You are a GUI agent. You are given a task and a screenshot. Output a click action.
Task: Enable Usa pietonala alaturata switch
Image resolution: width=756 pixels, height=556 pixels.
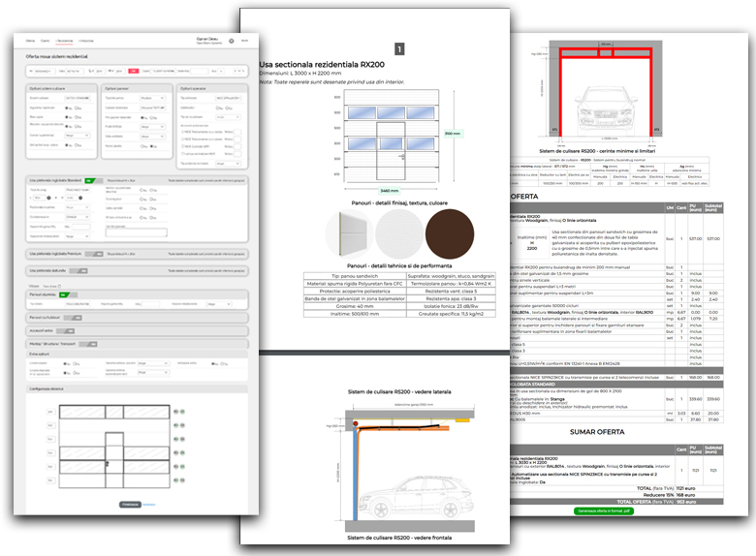(79, 271)
